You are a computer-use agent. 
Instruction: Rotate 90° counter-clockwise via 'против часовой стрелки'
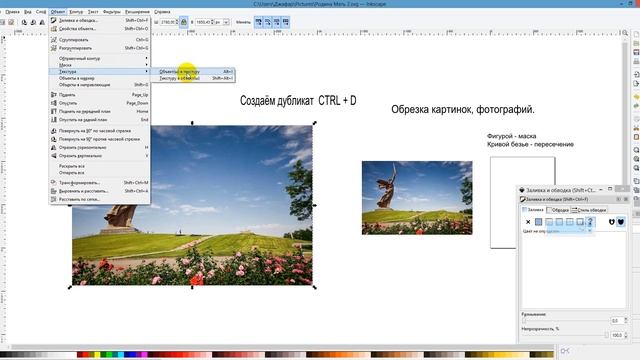click(x=100, y=139)
